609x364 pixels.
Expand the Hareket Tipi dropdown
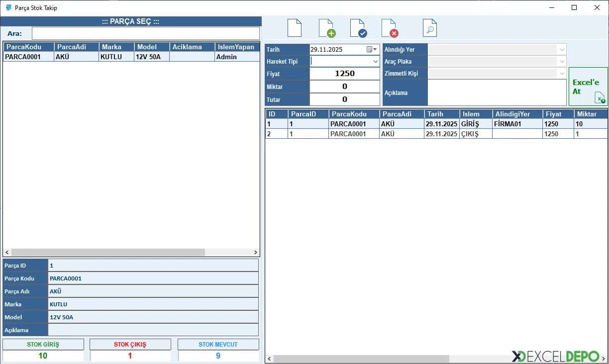click(x=375, y=61)
